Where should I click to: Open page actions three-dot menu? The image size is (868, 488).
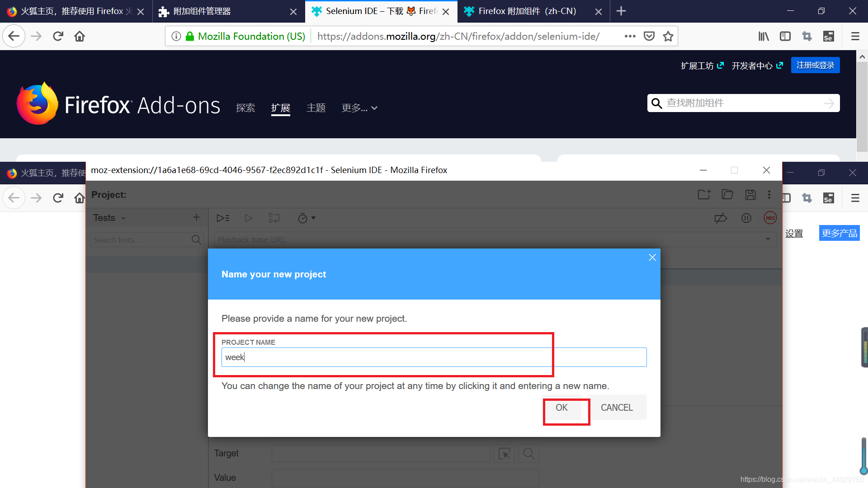point(630,36)
